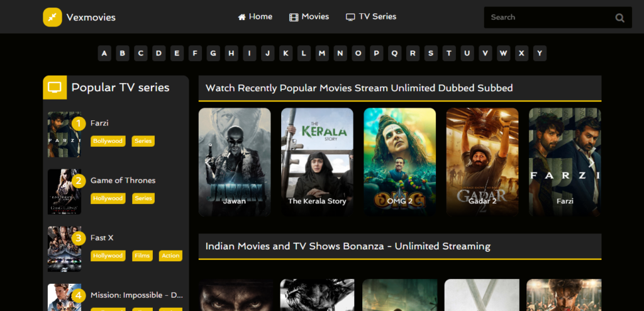
Task: Open Mission: Impossible title link
Action: coord(136,295)
